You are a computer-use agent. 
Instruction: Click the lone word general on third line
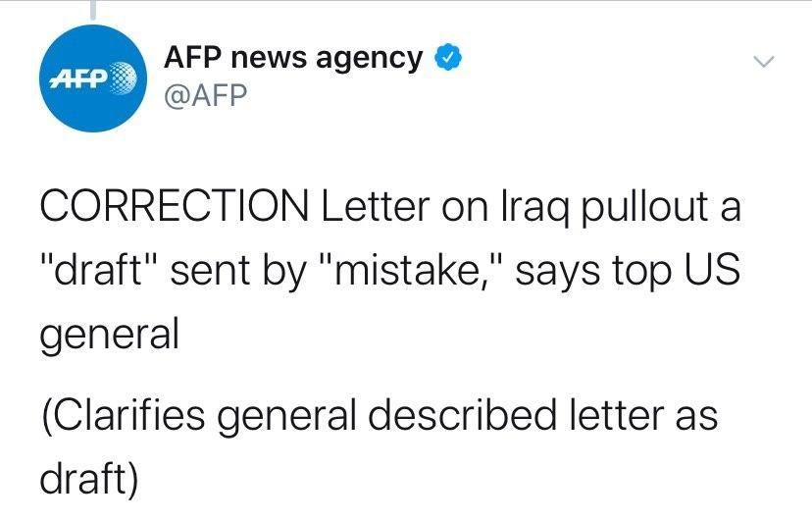(x=109, y=336)
